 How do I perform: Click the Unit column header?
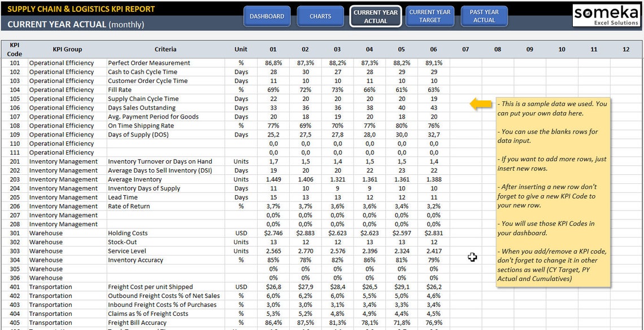[241, 49]
